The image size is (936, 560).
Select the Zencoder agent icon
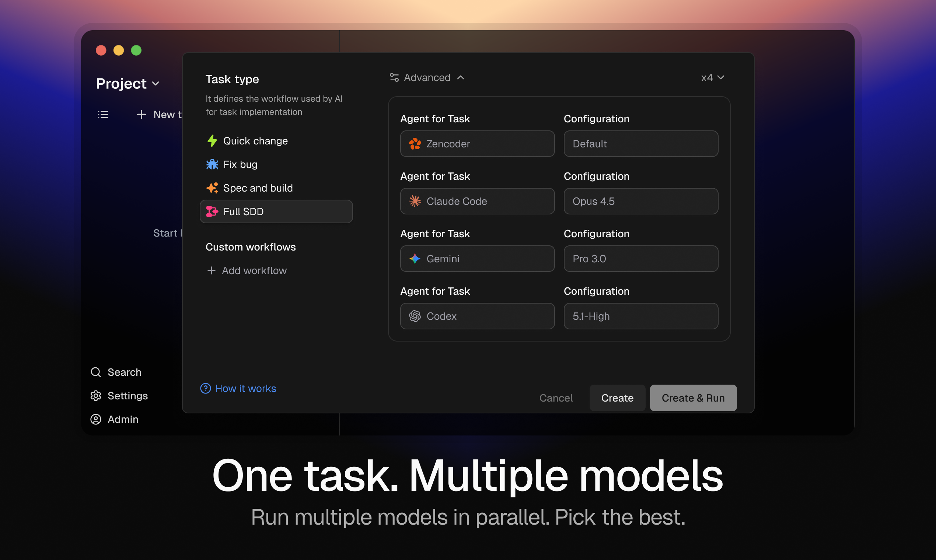click(x=415, y=144)
